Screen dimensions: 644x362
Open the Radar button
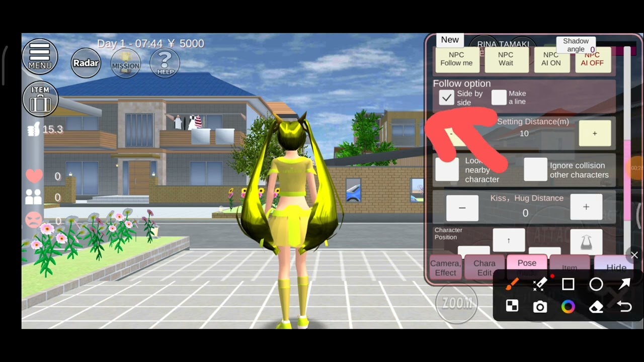point(86,63)
